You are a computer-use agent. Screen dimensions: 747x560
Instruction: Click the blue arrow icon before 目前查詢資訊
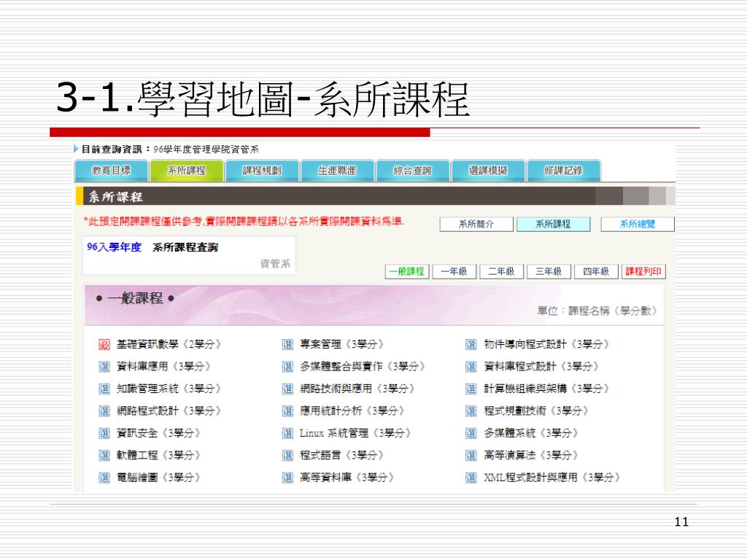[x=76, y=149]
